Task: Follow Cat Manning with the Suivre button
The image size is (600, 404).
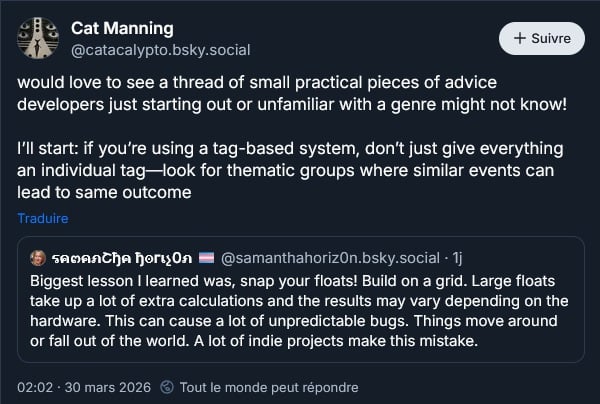Action: (541, 39)
